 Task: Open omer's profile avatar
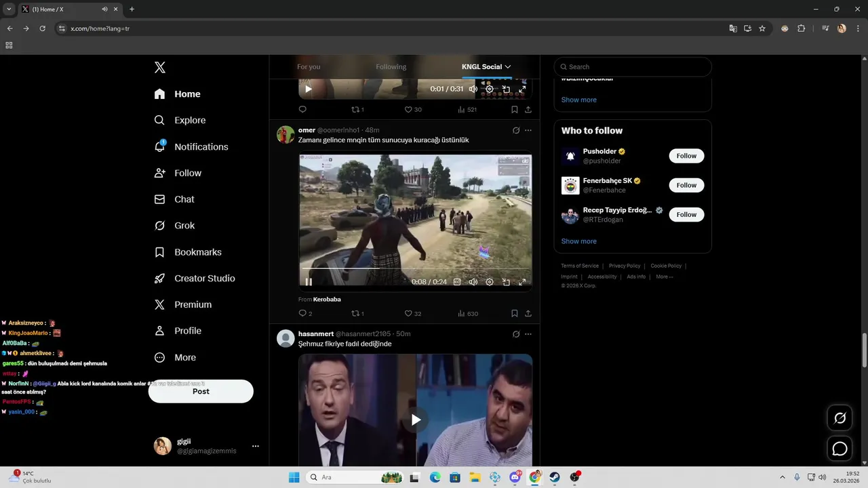tap(285, 134)
